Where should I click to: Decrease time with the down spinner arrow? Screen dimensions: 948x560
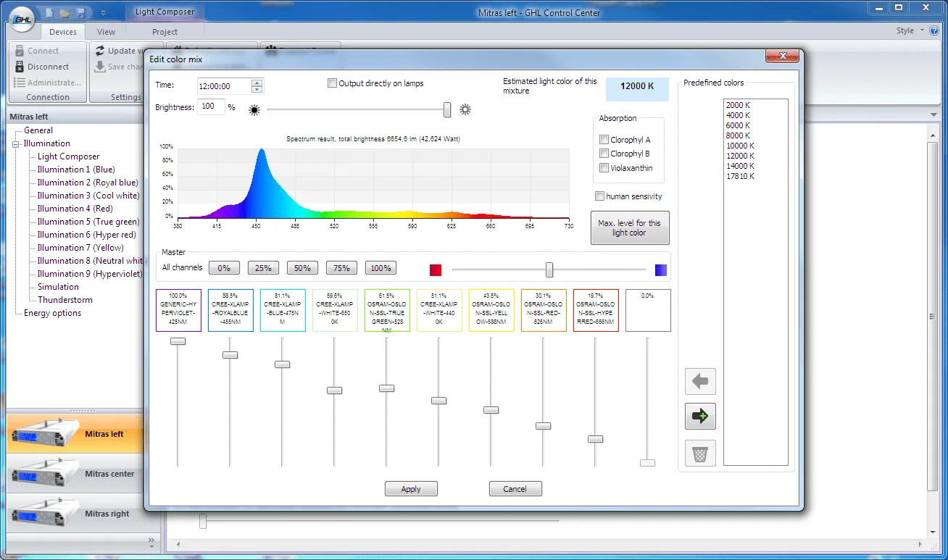(257, 90)
